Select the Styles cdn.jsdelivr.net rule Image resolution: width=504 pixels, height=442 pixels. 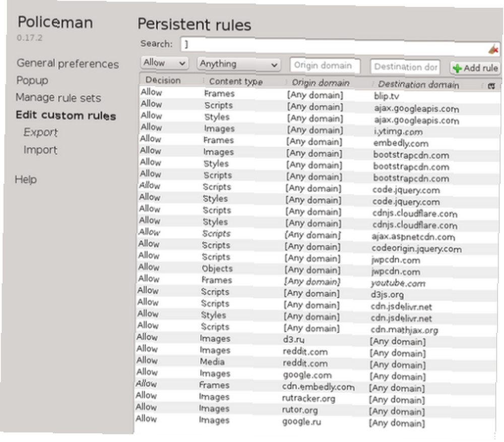click(x=317, y=315)
